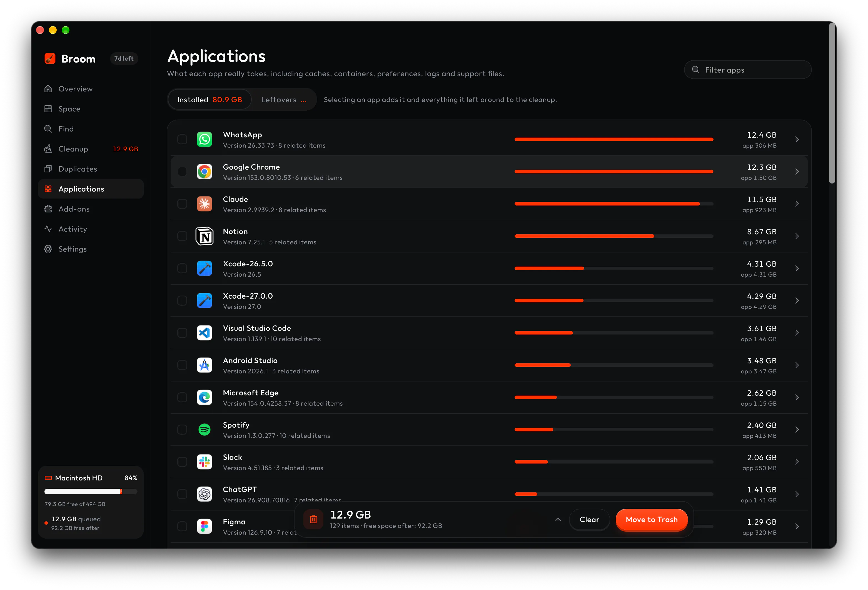This screenshot has width=868, height=590.
Task: Check the Spotify checkbox
Action: [182, 430]
